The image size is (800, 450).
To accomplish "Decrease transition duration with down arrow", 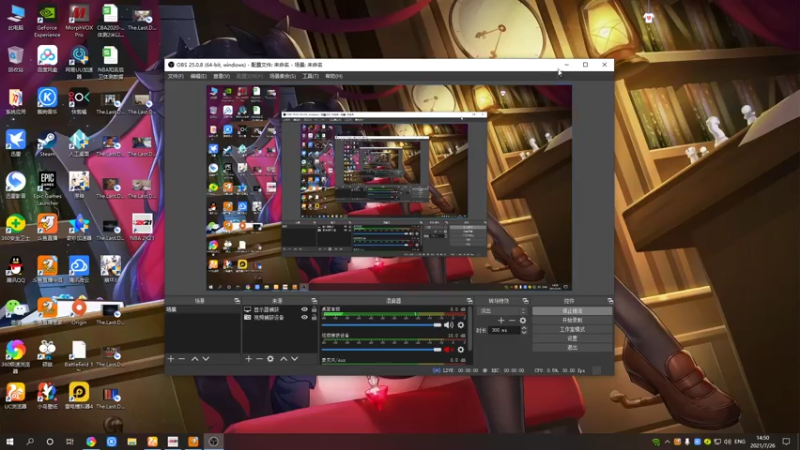I will 523,333.
